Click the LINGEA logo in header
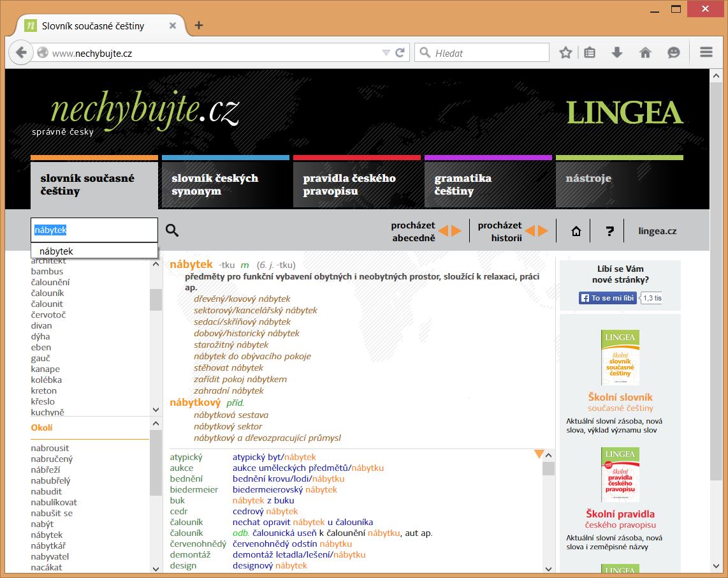 (625, 113)
